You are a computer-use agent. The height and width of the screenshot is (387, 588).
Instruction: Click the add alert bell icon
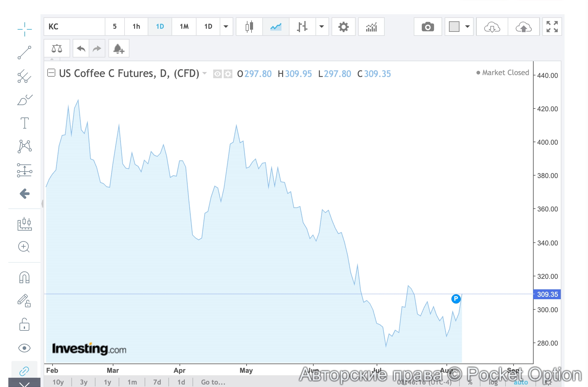118,49
